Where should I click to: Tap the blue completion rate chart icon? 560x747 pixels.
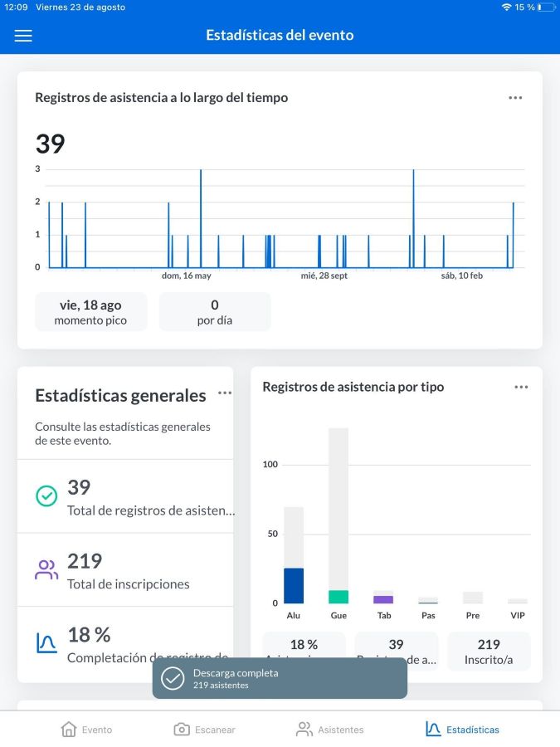click(46, 643)
